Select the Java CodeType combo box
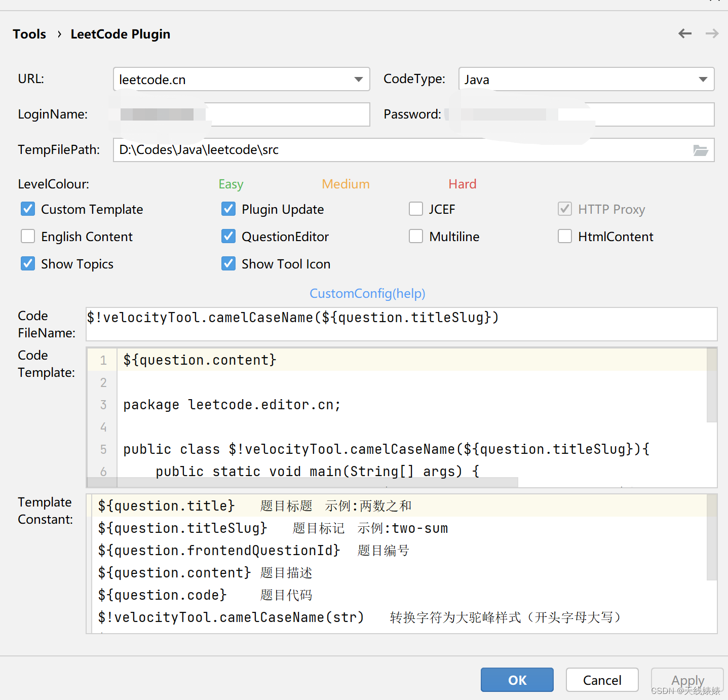The height and width of the screenshot is (700, 728). pos(587,79)
